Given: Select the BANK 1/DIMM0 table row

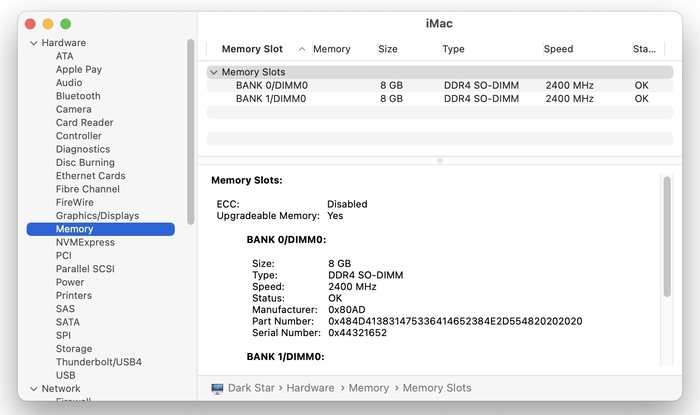Looking at the screenshot, I should 440,99.
